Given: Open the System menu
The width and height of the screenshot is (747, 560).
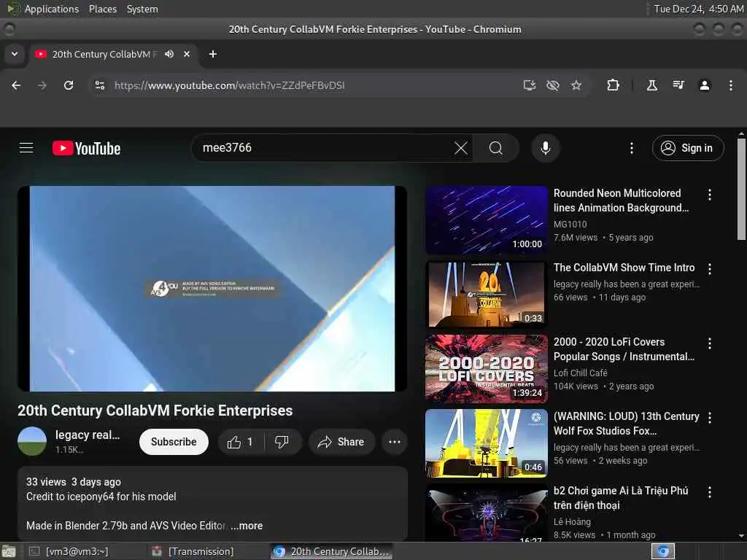Looking at the screenshot, I should (x=142, y=9).
